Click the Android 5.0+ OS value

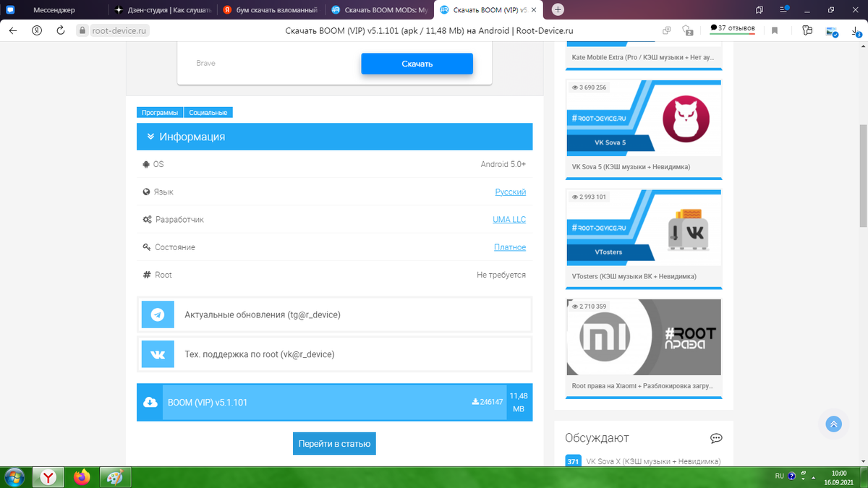(503, 164)
